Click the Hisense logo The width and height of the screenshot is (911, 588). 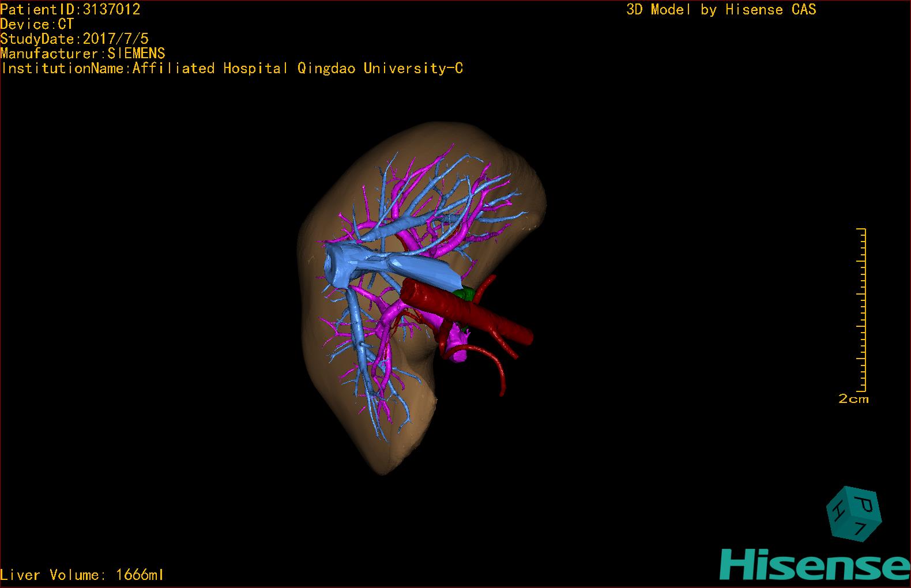pyautogui.click(x=815, y=563)
